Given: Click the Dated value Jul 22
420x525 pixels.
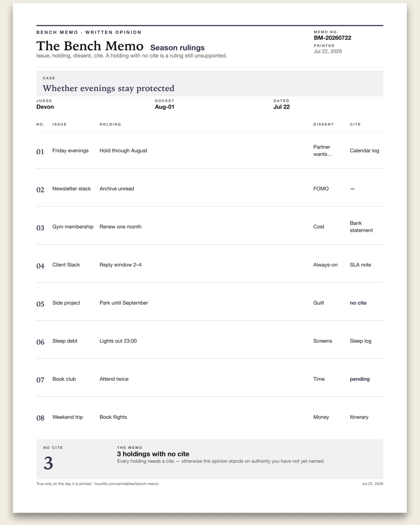Looking at the screenshot, I should coord(282,107).
